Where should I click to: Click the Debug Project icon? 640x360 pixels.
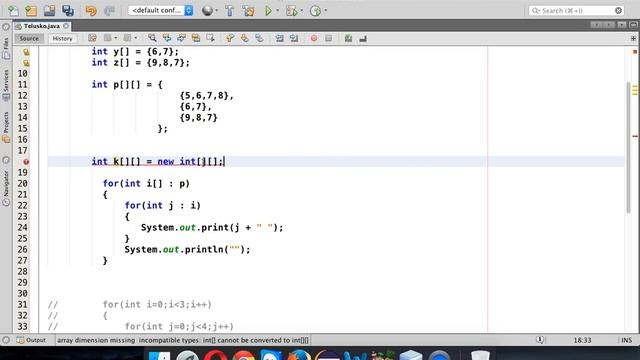(x=291, y=11)
